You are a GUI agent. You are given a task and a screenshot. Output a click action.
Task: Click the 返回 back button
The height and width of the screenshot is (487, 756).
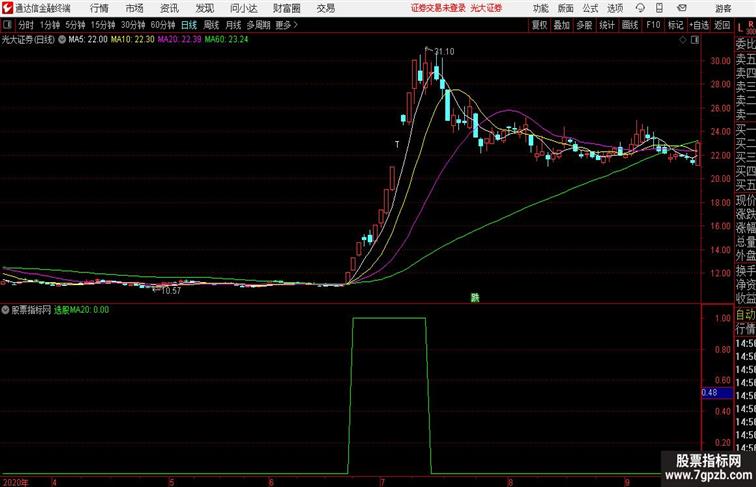tap(722, 25)
